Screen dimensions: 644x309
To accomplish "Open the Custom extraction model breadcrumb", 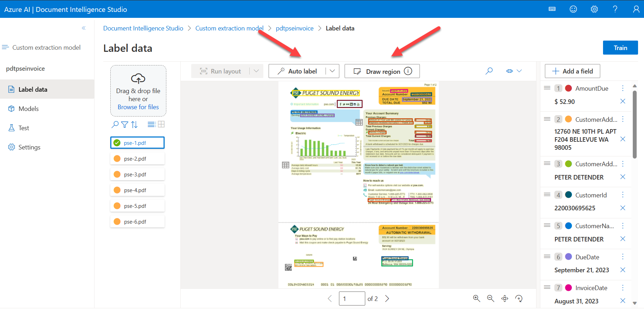I will tap(229, 28).
